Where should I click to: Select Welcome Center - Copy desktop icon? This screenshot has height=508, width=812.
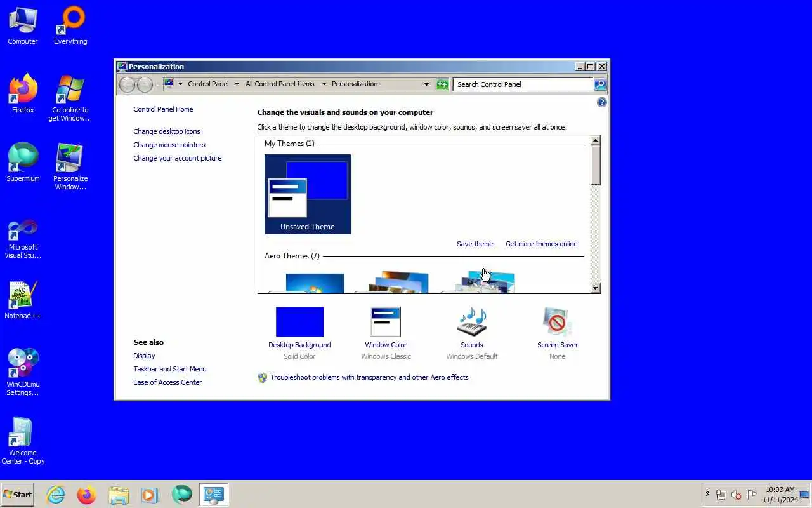click(23, 441)
